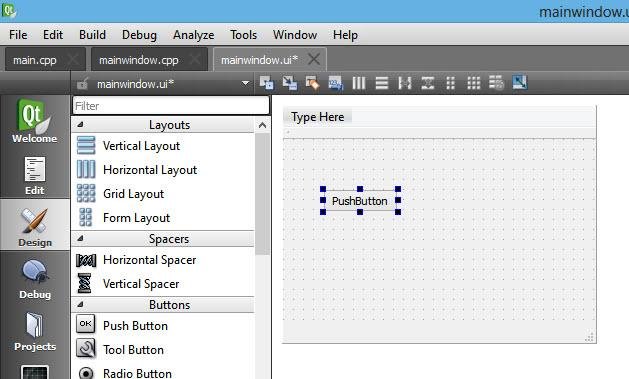Select the PushButton on the form
The image size is (629, 379).
click(360, 201)
